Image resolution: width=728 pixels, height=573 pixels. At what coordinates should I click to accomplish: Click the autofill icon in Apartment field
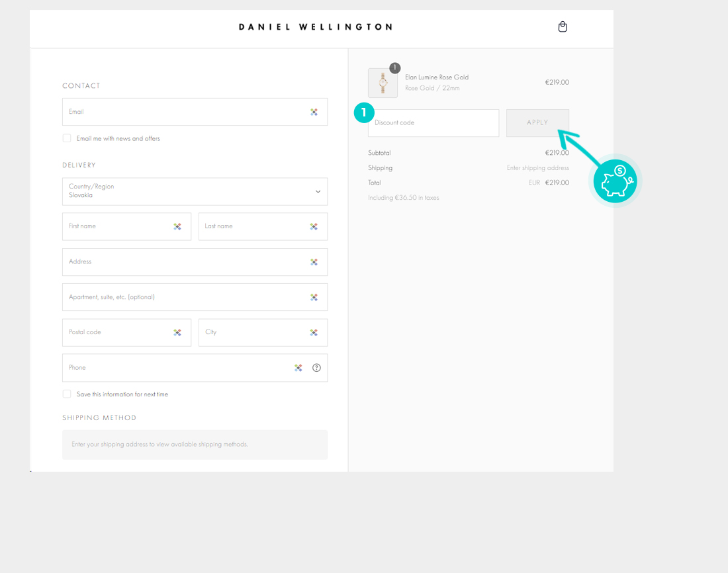click(314, 297)
